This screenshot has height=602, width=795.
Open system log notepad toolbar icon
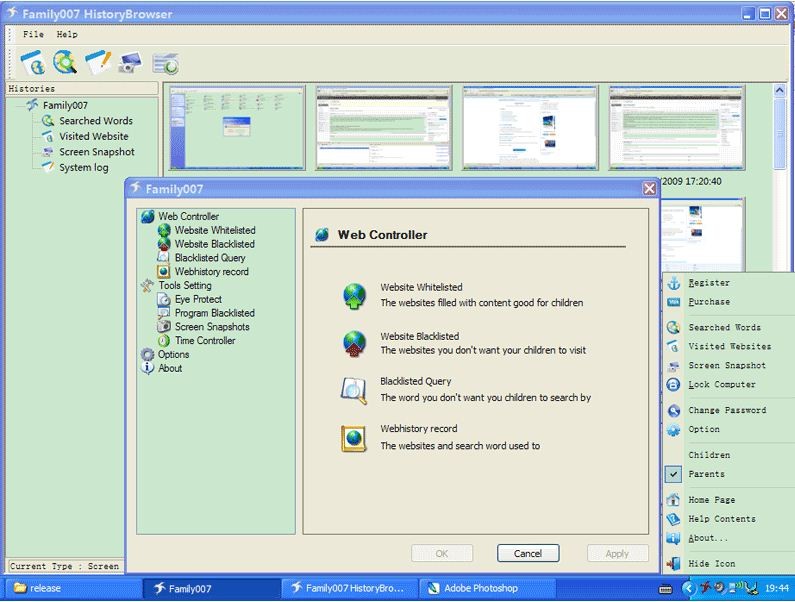[98, 62]
